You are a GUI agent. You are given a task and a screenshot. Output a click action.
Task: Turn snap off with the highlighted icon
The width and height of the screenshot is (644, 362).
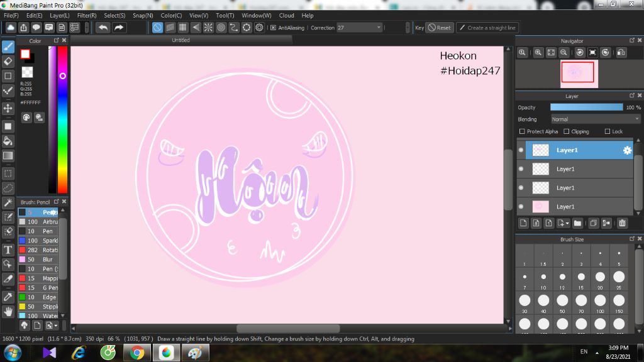coord(157,28)
